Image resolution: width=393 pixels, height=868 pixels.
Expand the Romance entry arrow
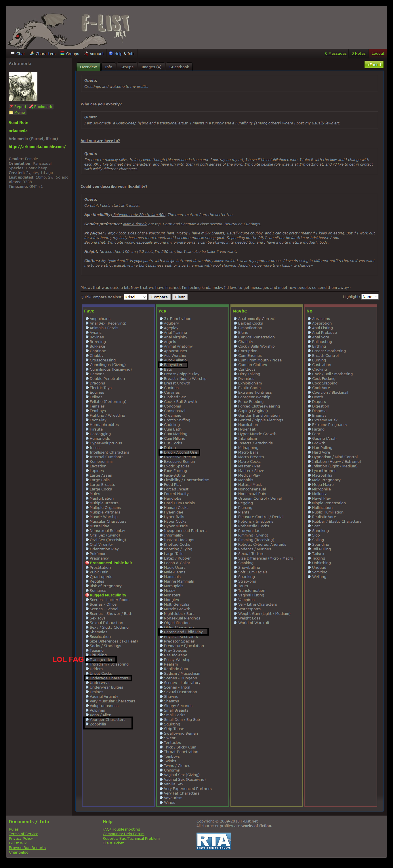[87, 590]
